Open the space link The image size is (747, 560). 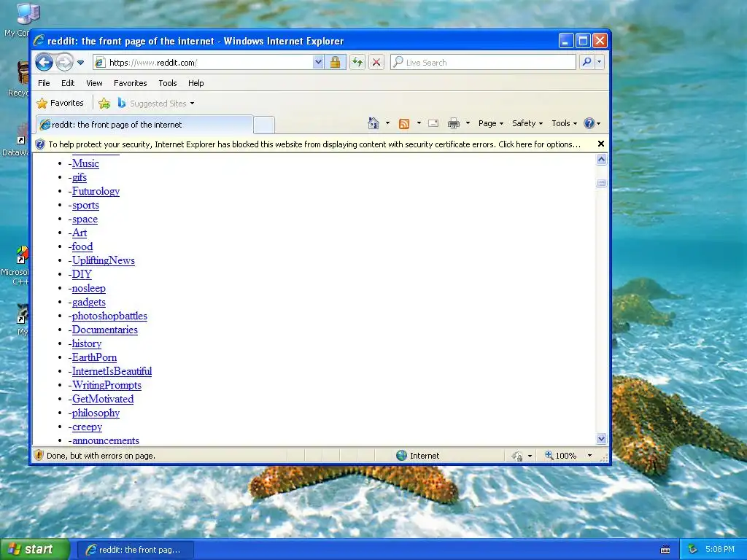(x=85, y=219)
